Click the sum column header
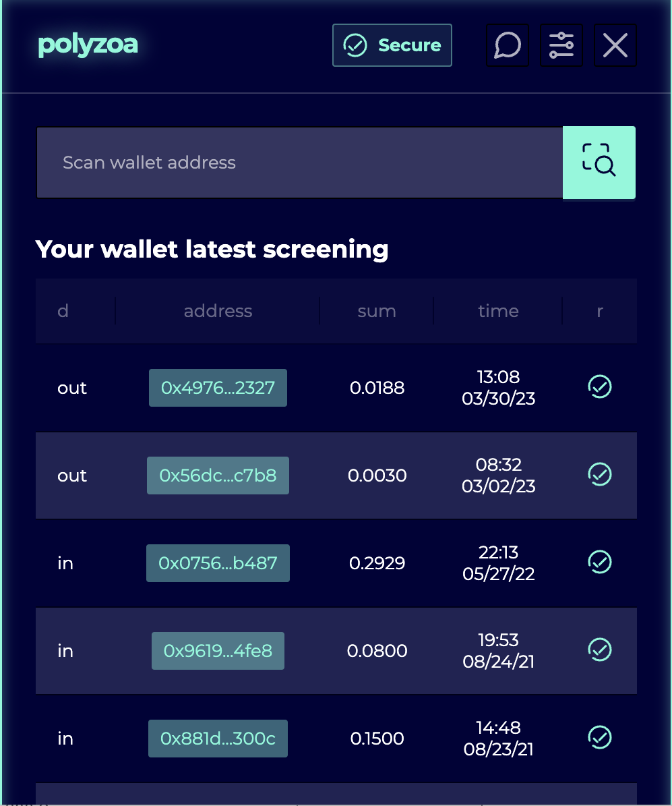Screen dimensions: 672x806 pos(377,311)
